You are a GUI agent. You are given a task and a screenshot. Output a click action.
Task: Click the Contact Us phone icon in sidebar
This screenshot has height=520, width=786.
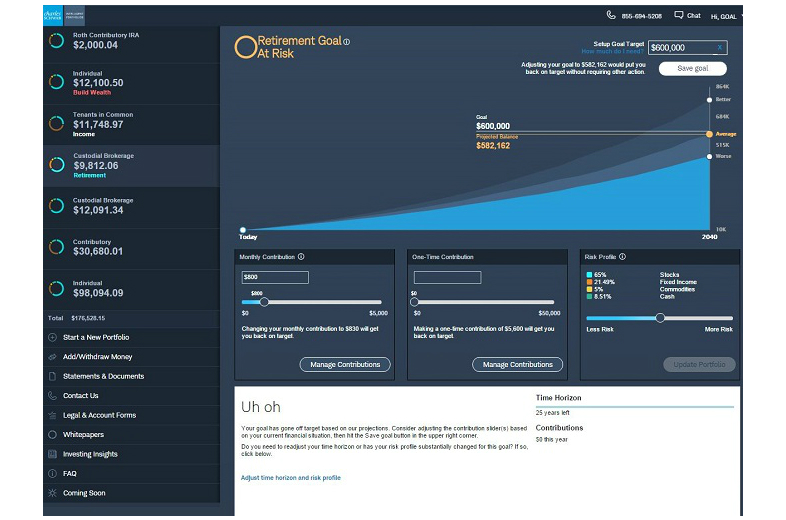click(53, 396)
